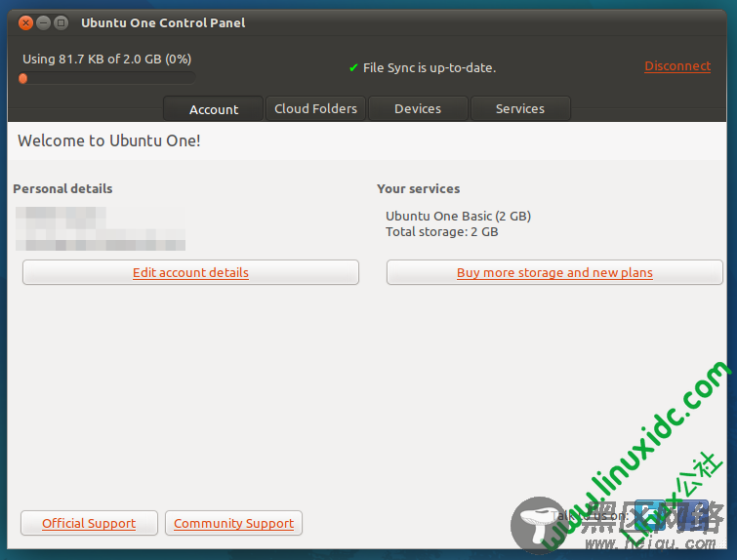
Task: Click the 'Ubuntu One Basic (2 GB)' text
Action: point(458,217)
